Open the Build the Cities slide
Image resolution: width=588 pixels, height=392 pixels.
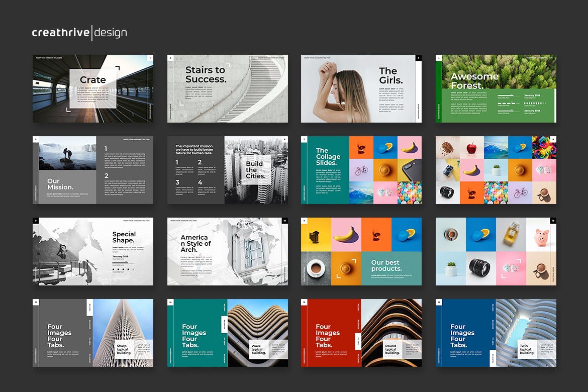[227, 170]
